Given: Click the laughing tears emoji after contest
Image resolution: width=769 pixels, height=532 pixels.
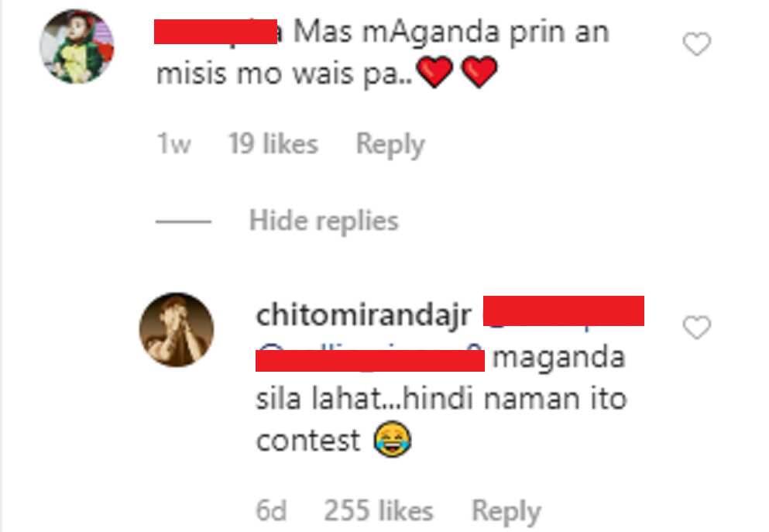Looking at the screenshot, I should coord(393,439).
